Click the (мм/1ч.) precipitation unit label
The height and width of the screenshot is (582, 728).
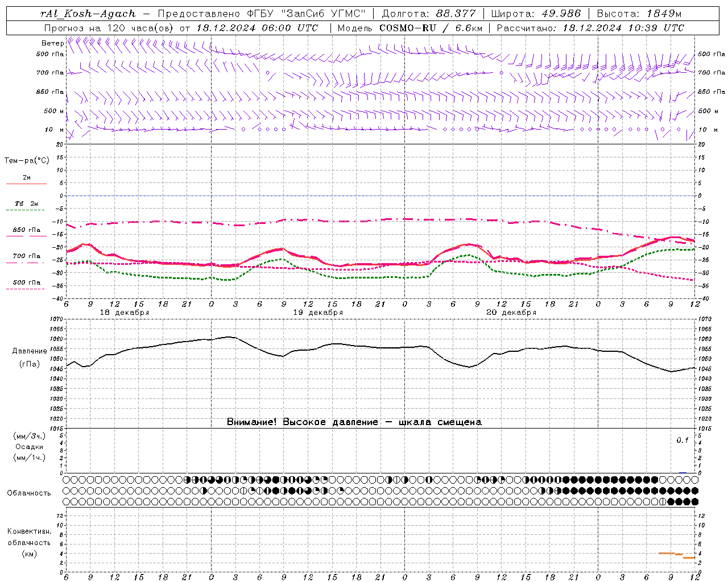coord(30,458)
